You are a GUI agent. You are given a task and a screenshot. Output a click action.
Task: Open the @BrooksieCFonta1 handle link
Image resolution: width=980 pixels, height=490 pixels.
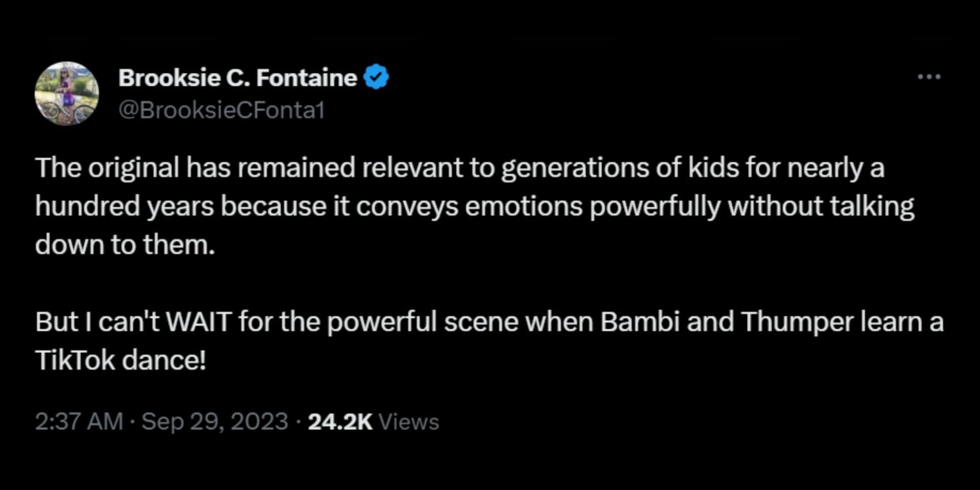point(222,110)
